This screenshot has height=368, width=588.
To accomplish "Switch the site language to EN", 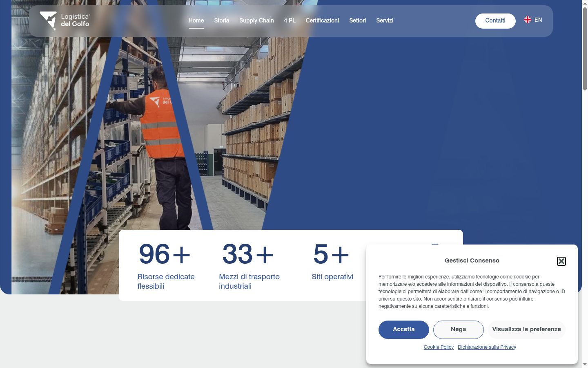I will 538,20.
